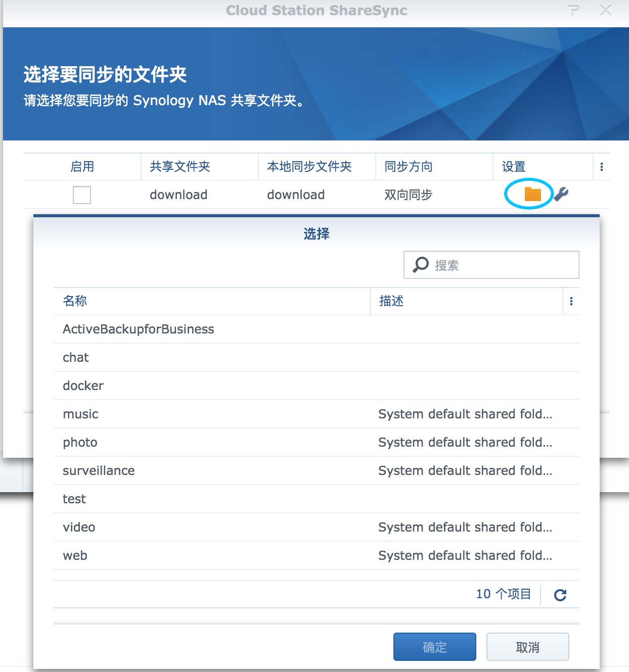Click the magnifier icon in the search box
This screenshot has width=629, height=672.
421,264
